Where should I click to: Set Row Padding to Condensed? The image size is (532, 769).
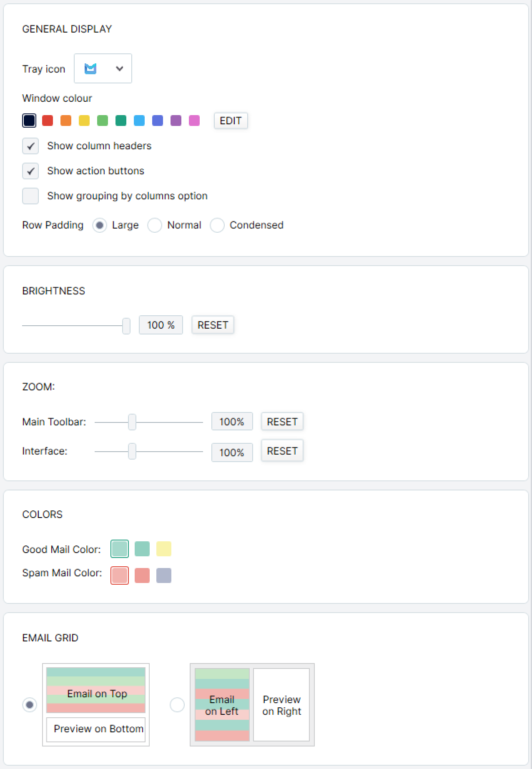click(217, 225)
